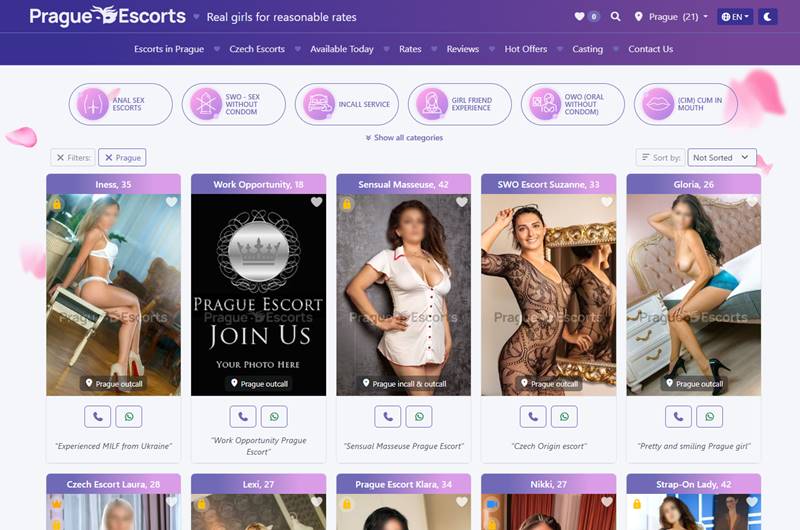Image resolution: width=800 pixels, height=530 pixels.
Task: Favorite the Sensual Masseuse card heart
Action: click(x=462, y=202)
